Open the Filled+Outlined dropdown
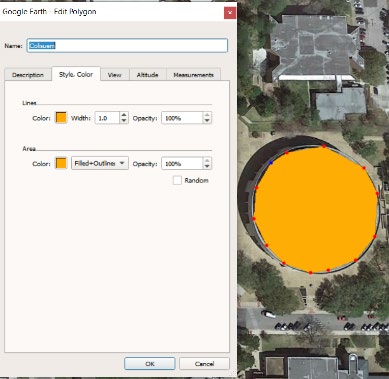Viewport: 389px width, 379px height. [100, 163]
